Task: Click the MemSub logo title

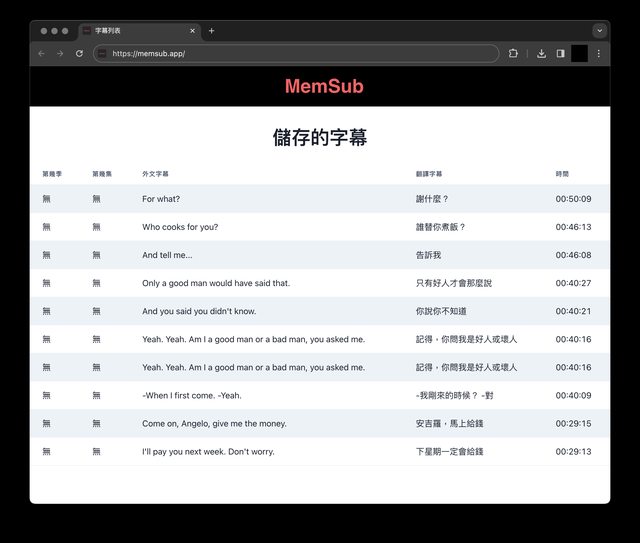Action: (x=324, y=87)
